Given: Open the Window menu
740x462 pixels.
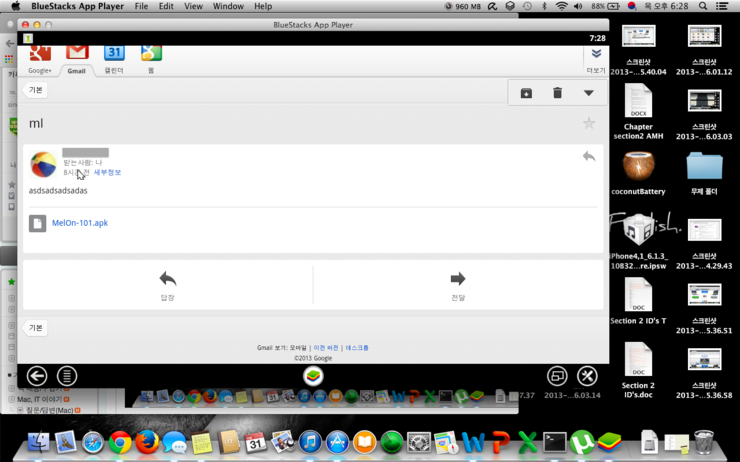Looking at the screenshot, I should pos(228,6).
